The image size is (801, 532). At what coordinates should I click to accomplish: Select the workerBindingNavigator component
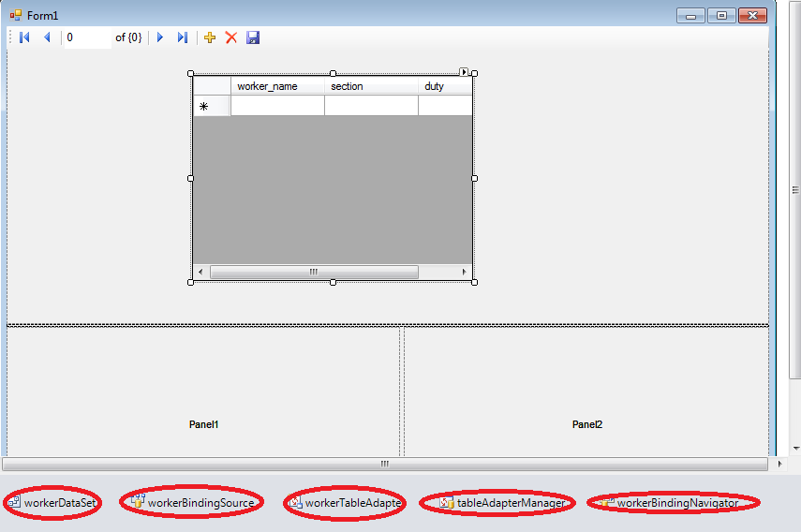[670, 503]
